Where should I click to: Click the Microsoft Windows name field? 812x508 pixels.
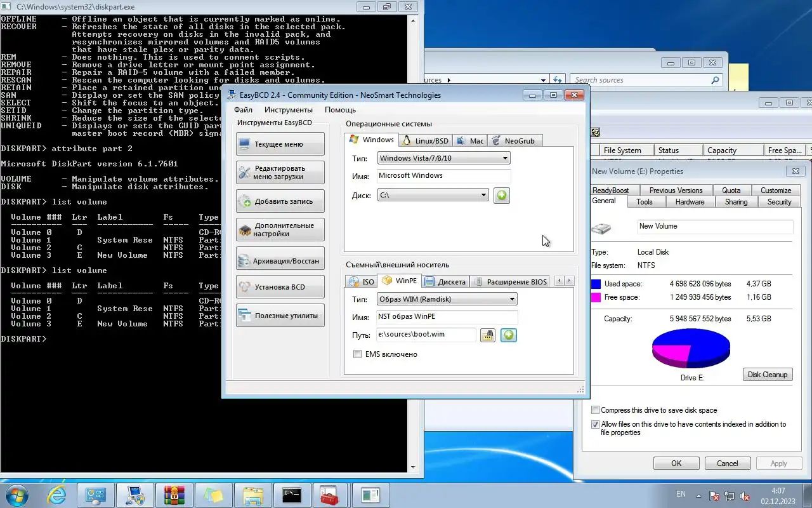click(443, 176)
